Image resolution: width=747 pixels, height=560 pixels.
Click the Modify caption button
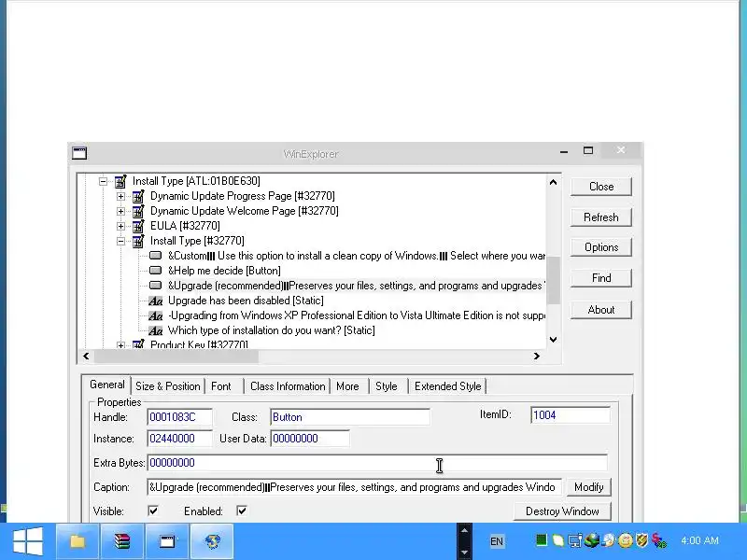point(589,487)
